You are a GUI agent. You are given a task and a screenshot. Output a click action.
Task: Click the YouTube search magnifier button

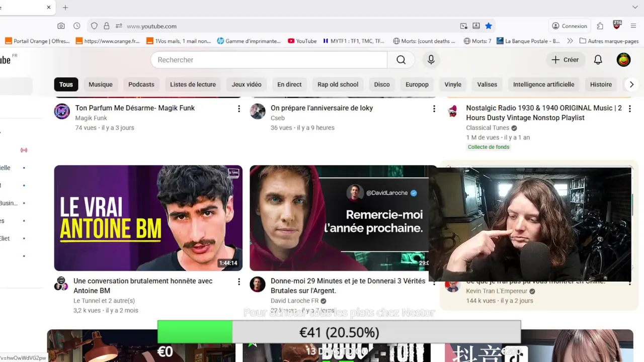[x=401, y=60]
